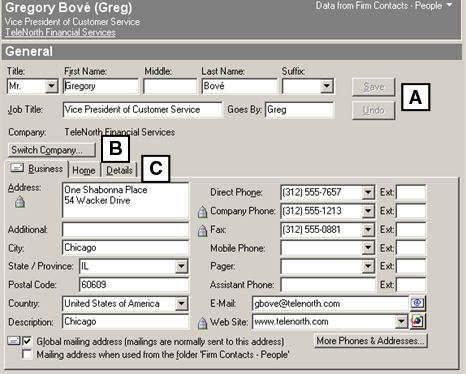Click the Fax Ext field
Image resolution: width=466 pixels, height=374 pixels.
pyautogui.click(x=411, y=230)
